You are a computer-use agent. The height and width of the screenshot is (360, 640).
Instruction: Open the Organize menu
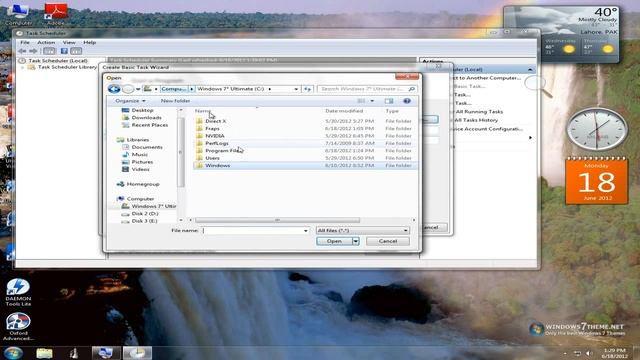click(130, 101)
